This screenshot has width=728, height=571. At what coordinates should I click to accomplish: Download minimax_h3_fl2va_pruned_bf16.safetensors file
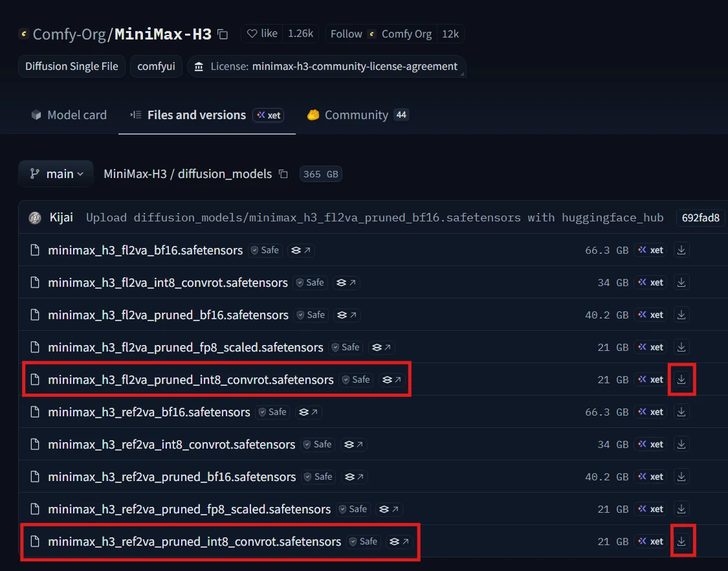tap(681, 315)
